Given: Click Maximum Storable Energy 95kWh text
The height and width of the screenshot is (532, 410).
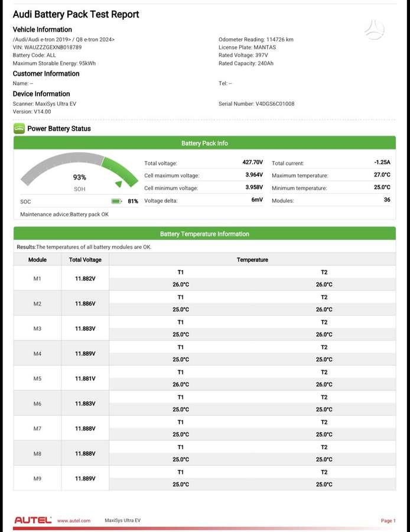Looking at the screenshot, I should click(54, 63).
